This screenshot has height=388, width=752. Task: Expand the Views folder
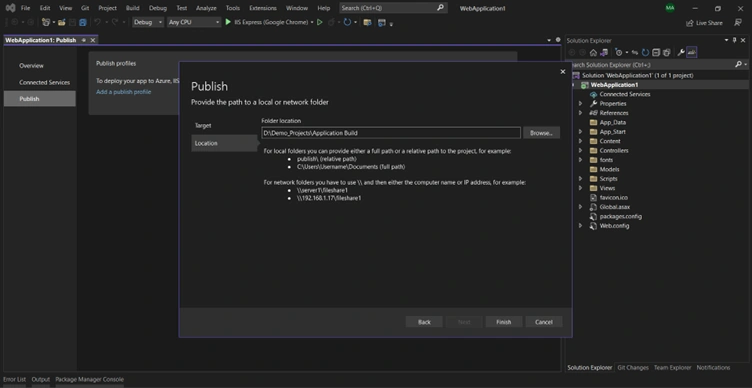point(580,188)
